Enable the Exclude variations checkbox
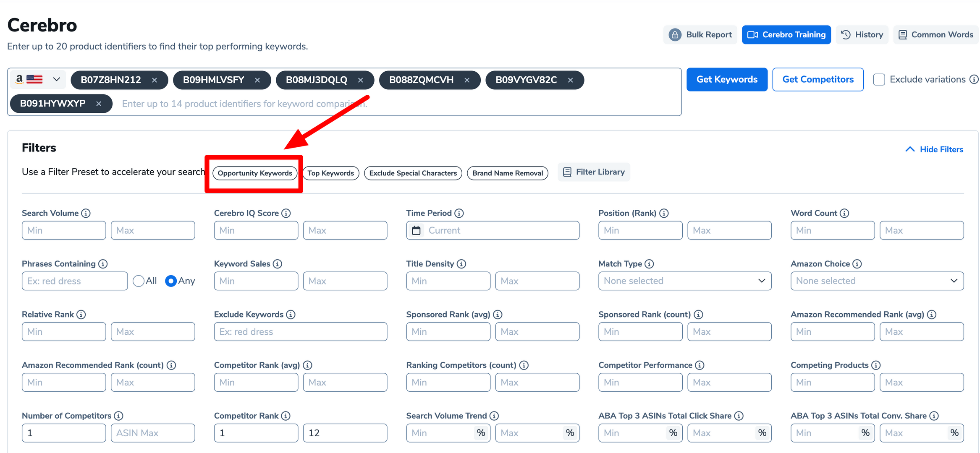 pyautogui.click(x=879, y=79)
